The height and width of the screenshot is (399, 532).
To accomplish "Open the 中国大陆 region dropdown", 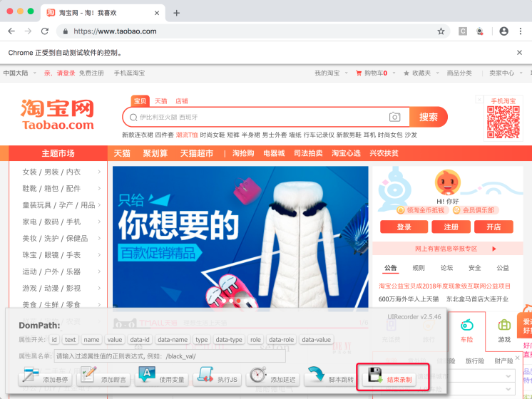I will (x=19, y=73).
